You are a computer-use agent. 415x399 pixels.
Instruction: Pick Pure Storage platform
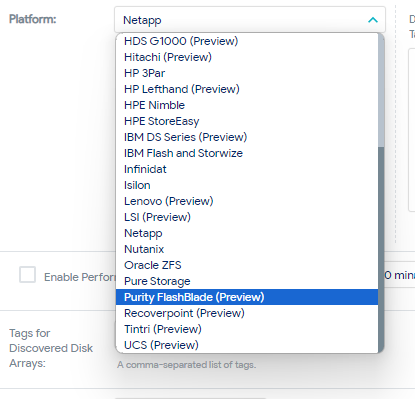click(x=247, y=281)
